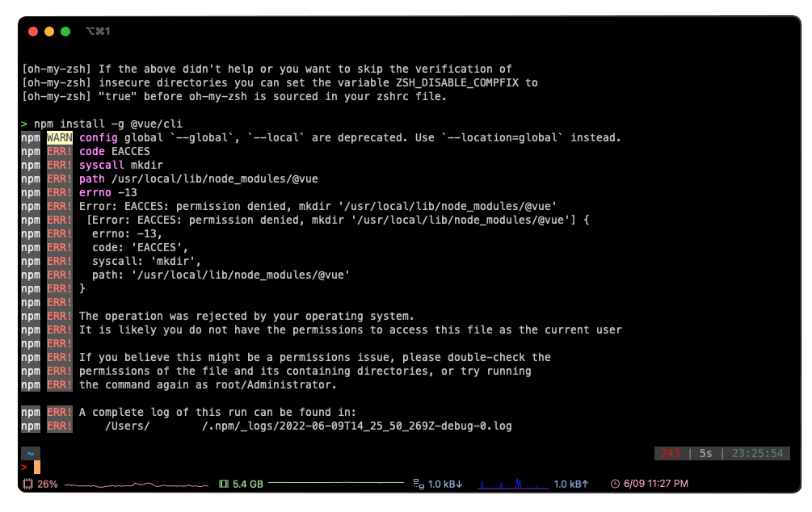The width and height of the screenshot is (812, 512).
Task: Click the network icon in status bar
Action: [x=419, y=484]
